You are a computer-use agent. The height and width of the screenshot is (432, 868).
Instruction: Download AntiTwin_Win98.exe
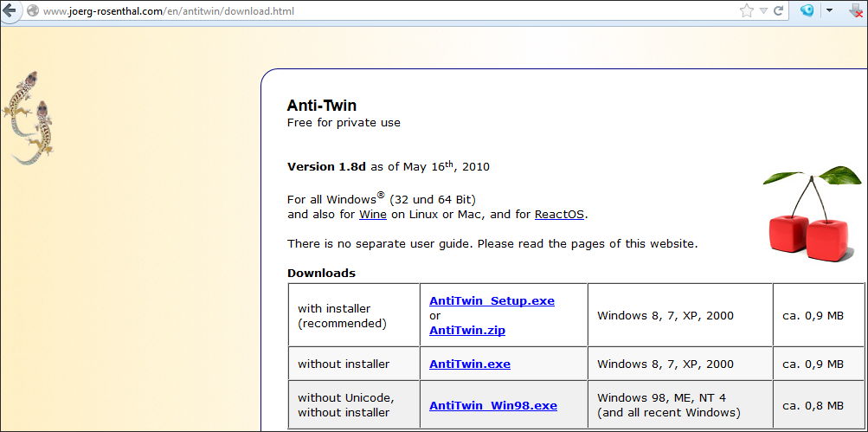492,405
